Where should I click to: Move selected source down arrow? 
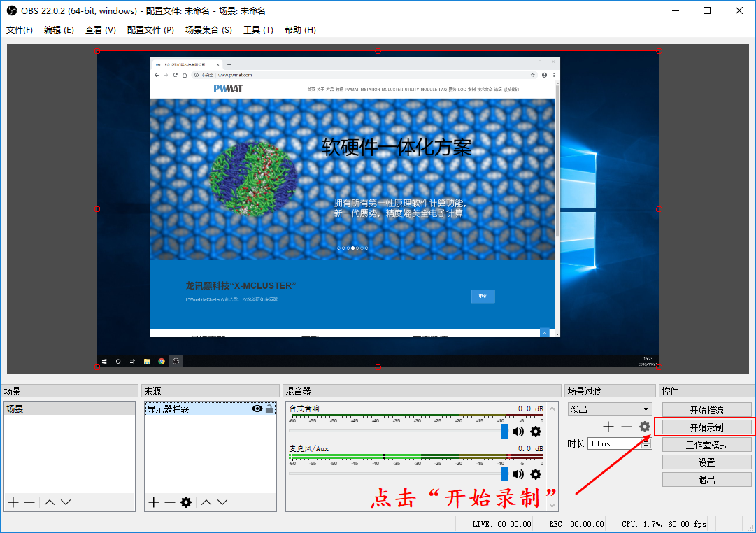222,502
